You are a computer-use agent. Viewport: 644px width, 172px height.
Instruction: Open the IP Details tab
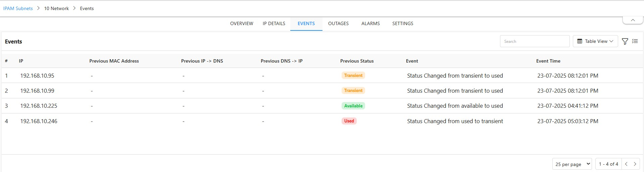coord(274,23)
